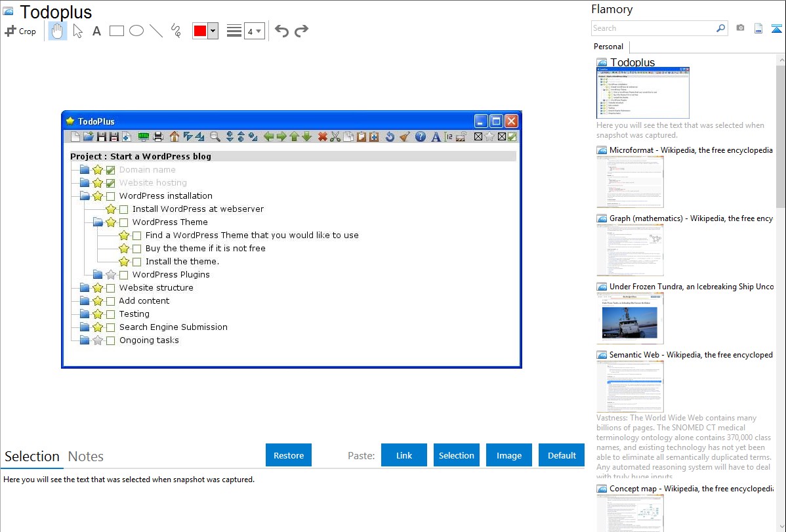Click the blank new document icon in TodoPlus
The image size is (786, 532).
(x=75, y=136)
